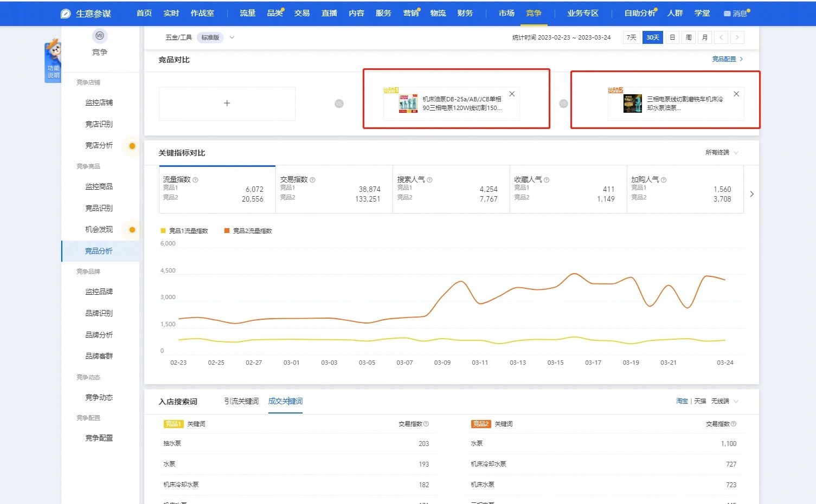Open 流量 in top navigation

pyautogui.click(x=247, y=13)
